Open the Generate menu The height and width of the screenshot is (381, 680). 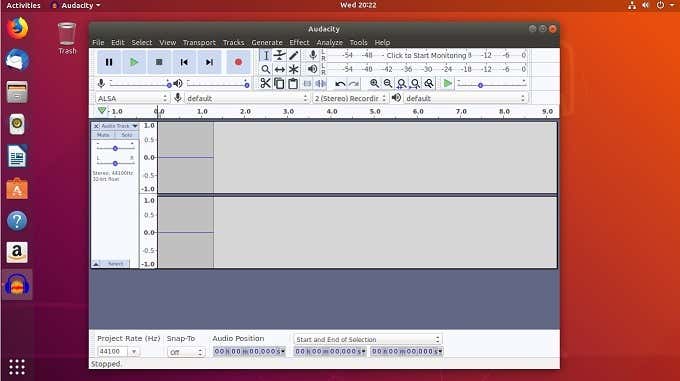(x=267, y=42)
